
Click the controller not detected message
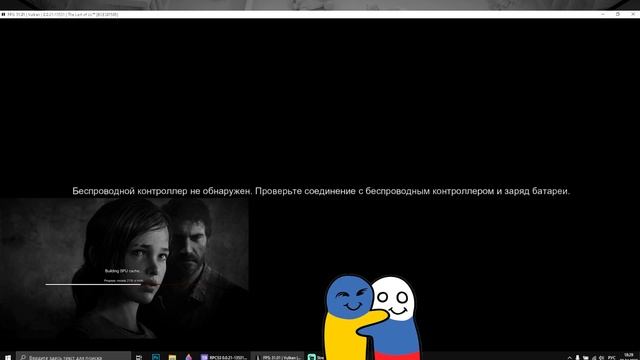pos(321,191)
